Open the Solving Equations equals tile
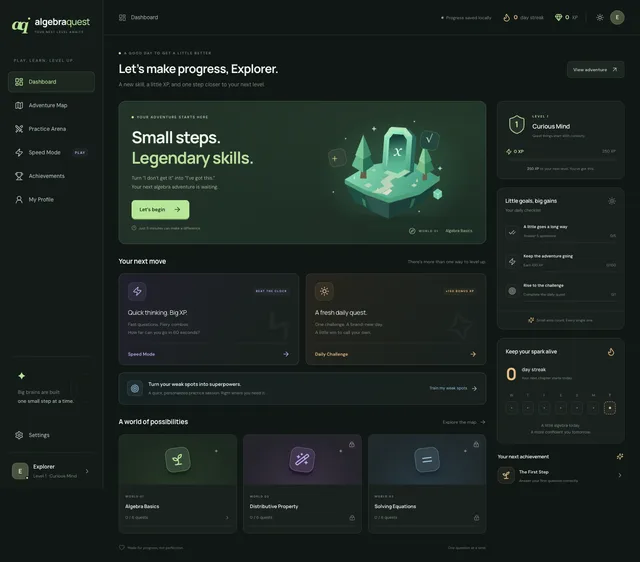Screen dimensions: 640x562 [427, 460]
